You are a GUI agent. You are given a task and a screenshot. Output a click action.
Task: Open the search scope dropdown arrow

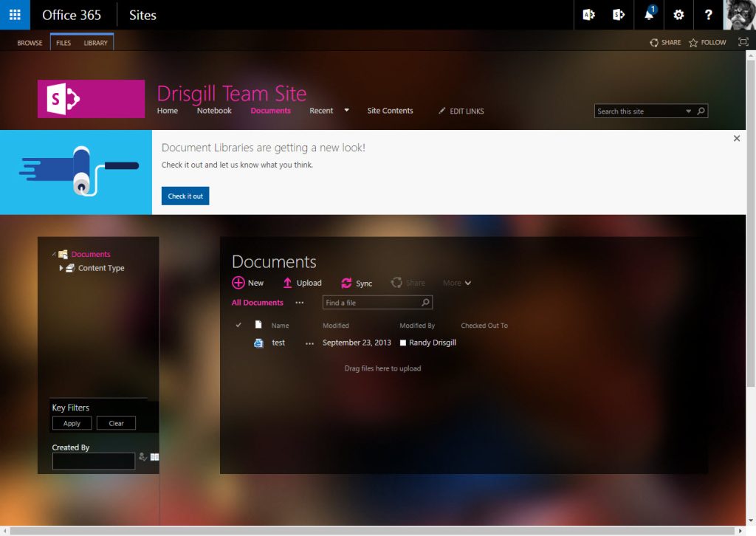tap(689, 111)
